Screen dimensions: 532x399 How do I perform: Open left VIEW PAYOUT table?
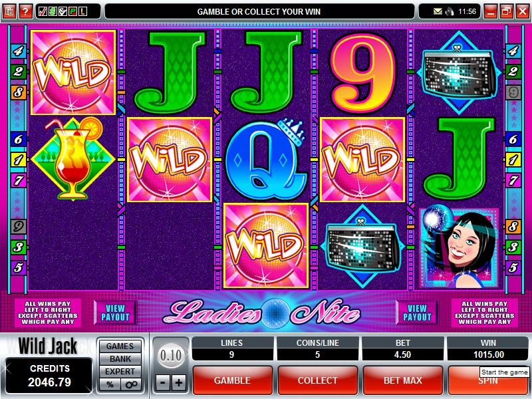(115, 313)
